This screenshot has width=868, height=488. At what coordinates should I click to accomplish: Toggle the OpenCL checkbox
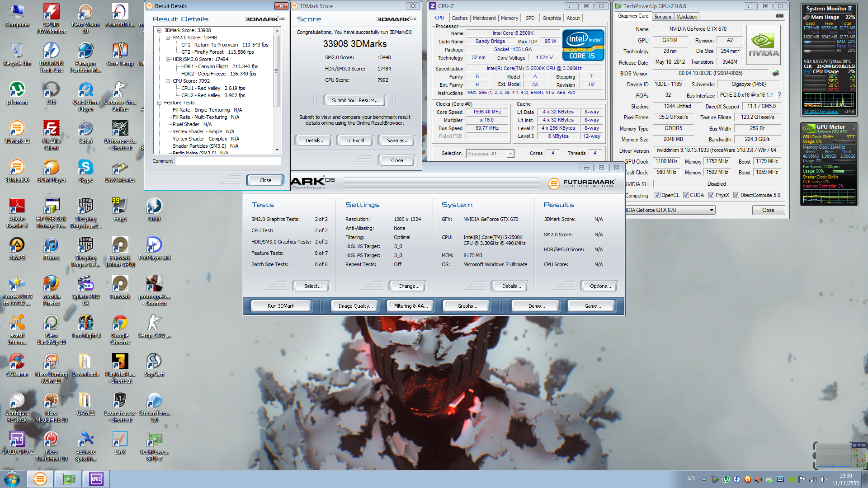coord(657,195)
